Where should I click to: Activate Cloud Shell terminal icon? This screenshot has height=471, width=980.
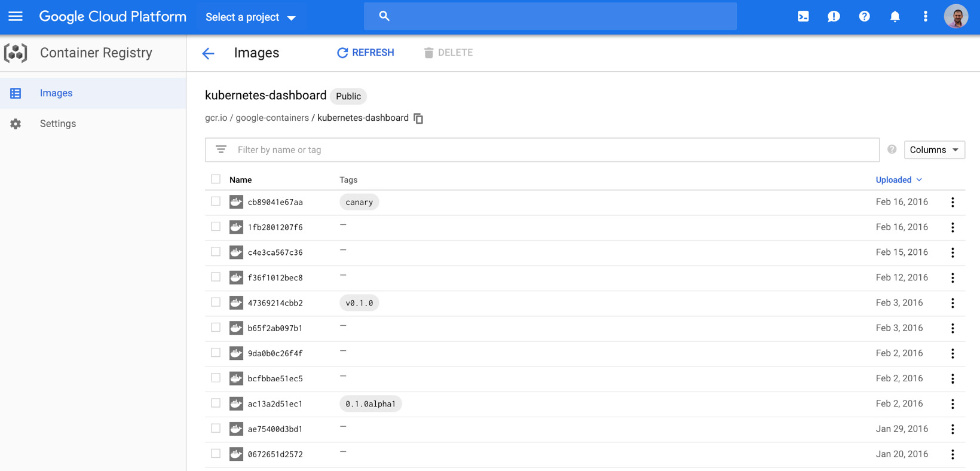[803, 17]
